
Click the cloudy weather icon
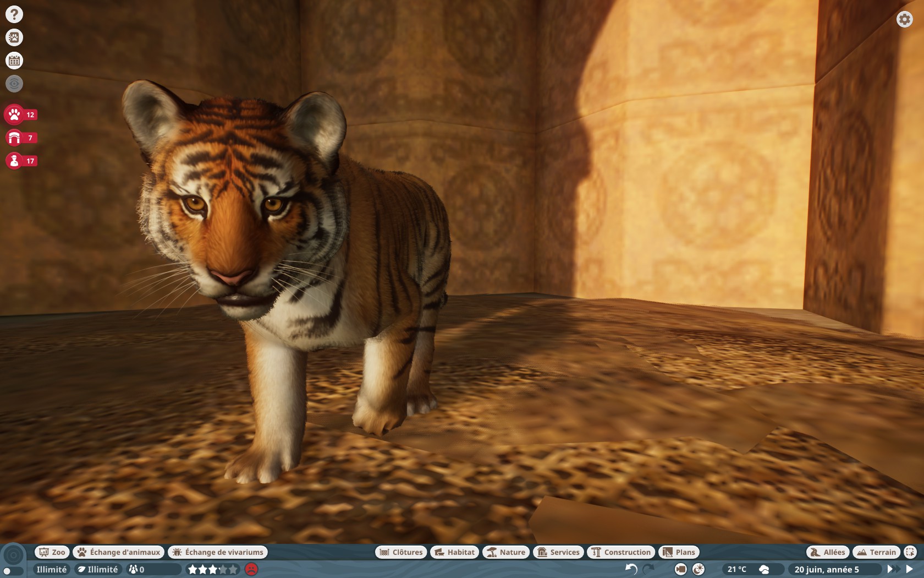point(764,569)
